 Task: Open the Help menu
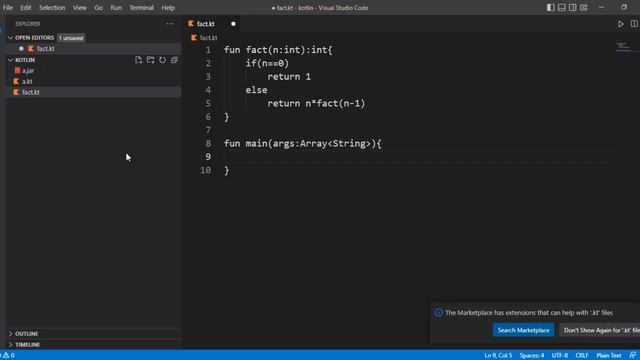pyautogui.click(x=168, y=8)
